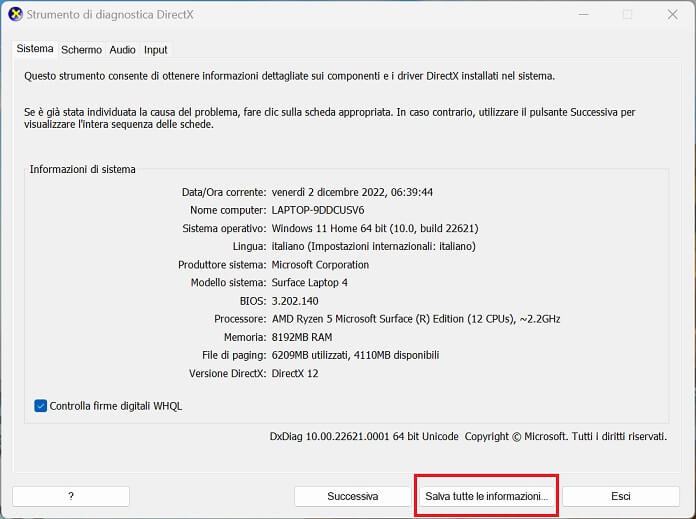Viewport: 696px width, 519px height.
Task: Click the Esci button
Action: pos(621,496)
